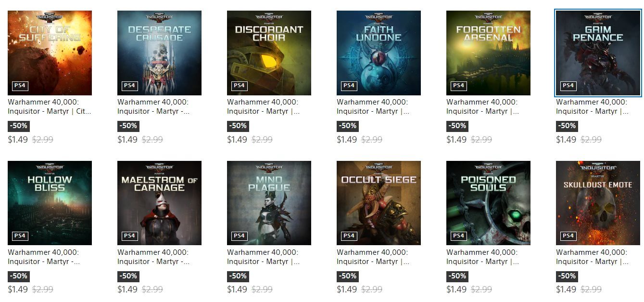The width and height of the screenshot is (644, 302).
Task: Select the Maelstrom of Carnage thumbnail
Action: click(159, 203)
